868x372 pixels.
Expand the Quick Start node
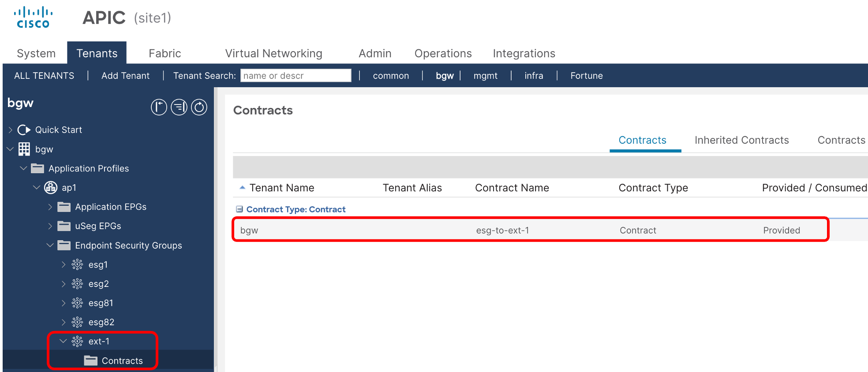click(x=10, y=130)
